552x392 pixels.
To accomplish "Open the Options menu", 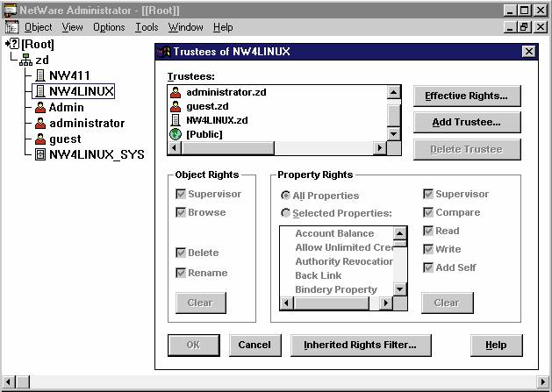I will click(109, 27).
